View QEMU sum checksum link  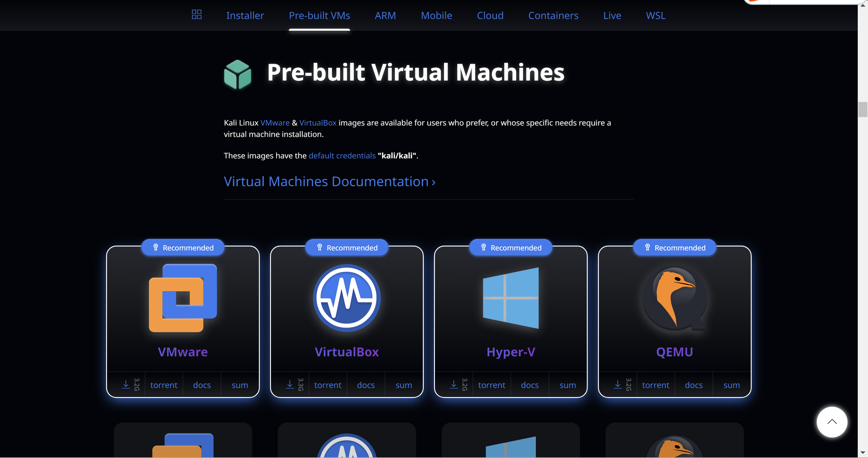pos(731,385)
